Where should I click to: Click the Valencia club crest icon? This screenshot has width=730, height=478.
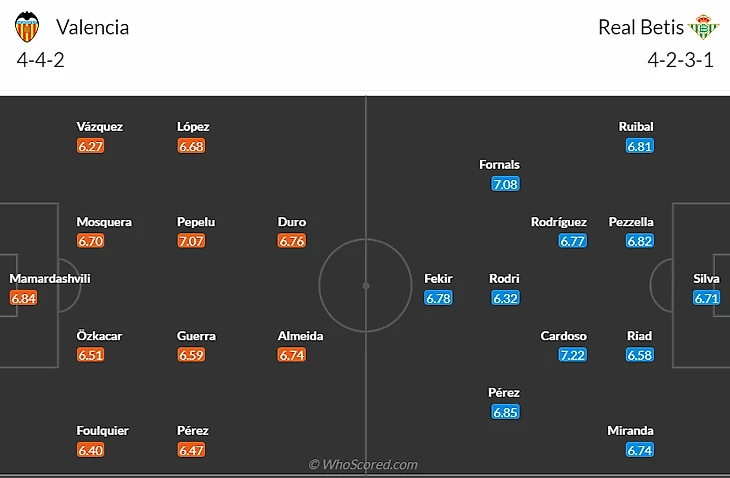(x=28, y=27)
